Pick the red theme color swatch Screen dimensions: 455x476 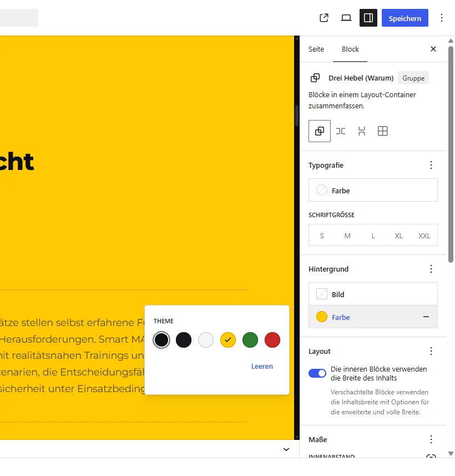pos(272,340)
